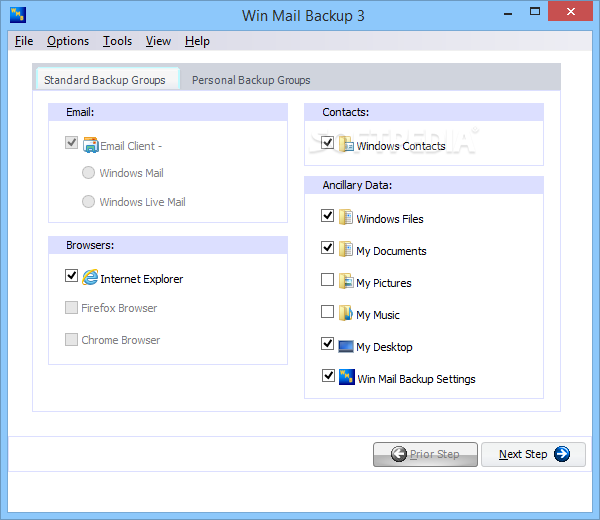Viewport: 600px width, 520px height.
Task: Click the Email Client icon
Action: click(x=91, y=145)
